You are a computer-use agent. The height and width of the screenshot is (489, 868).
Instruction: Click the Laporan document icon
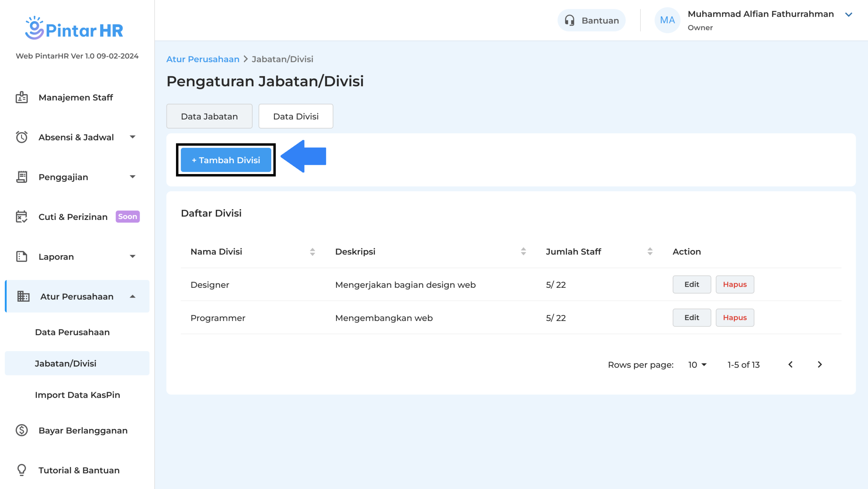[22, 257]
